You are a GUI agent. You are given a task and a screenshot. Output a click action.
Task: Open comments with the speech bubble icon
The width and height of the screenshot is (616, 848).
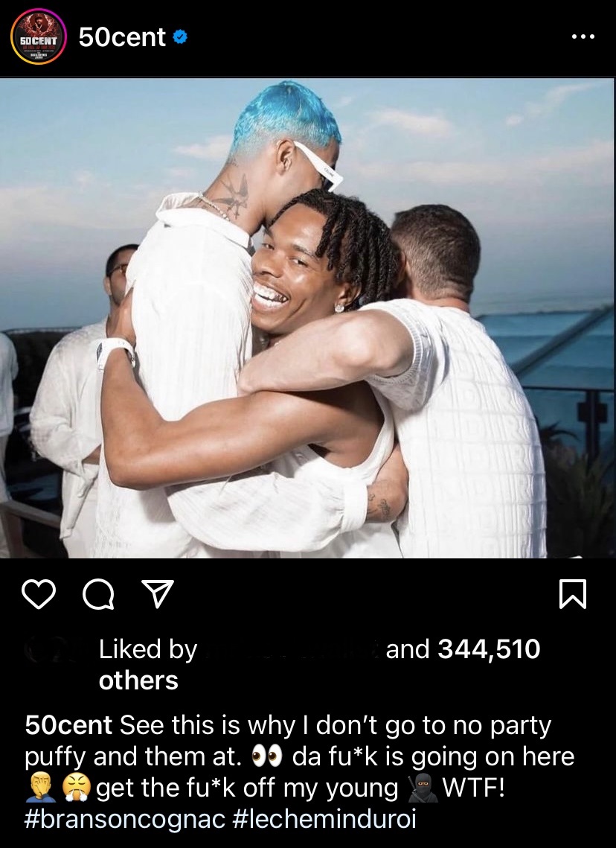98,594
